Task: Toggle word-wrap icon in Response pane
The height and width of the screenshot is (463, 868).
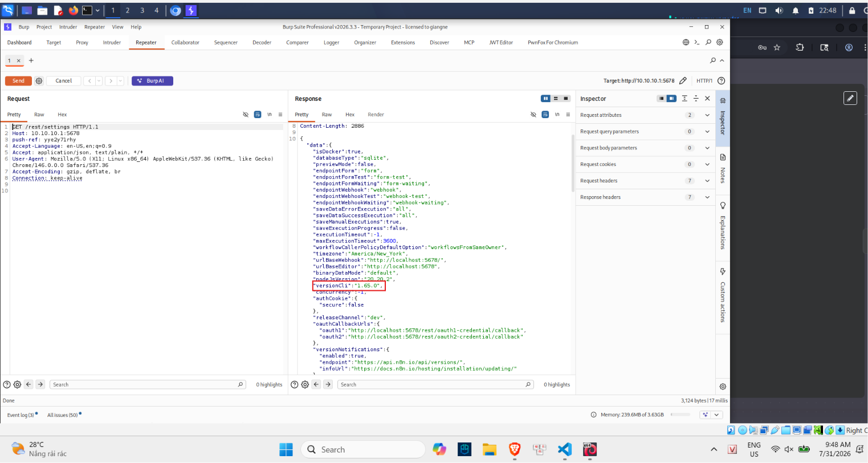Action: pyautogui.click(x=545, y=115)
